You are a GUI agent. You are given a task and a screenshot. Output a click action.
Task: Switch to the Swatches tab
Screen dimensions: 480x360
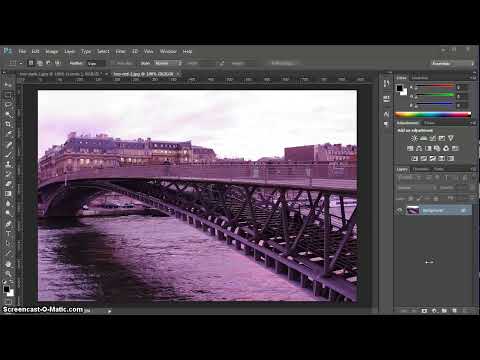coord(420,78)
